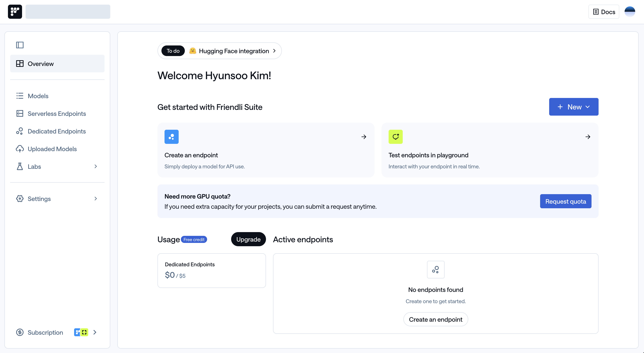The height and width of the screenshot is (353, 644).
Task: Expand the Settings submenu
Action: pyautogui.click(x=95, y=199)
